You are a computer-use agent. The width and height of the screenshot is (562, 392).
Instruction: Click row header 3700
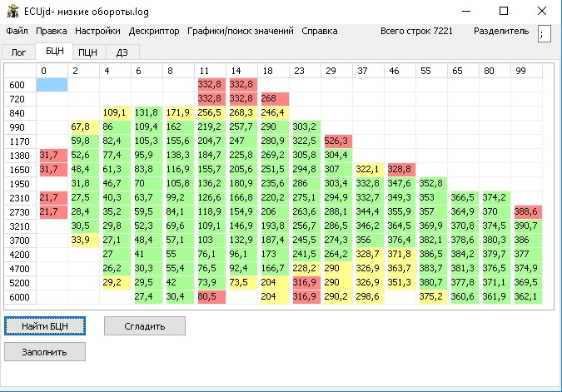tap(21, 240)
